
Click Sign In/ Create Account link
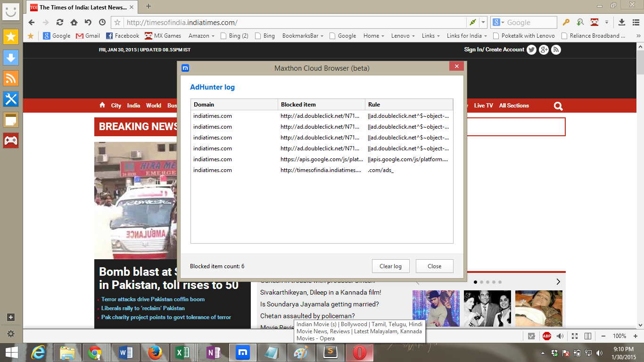click(x=494, y=49)
